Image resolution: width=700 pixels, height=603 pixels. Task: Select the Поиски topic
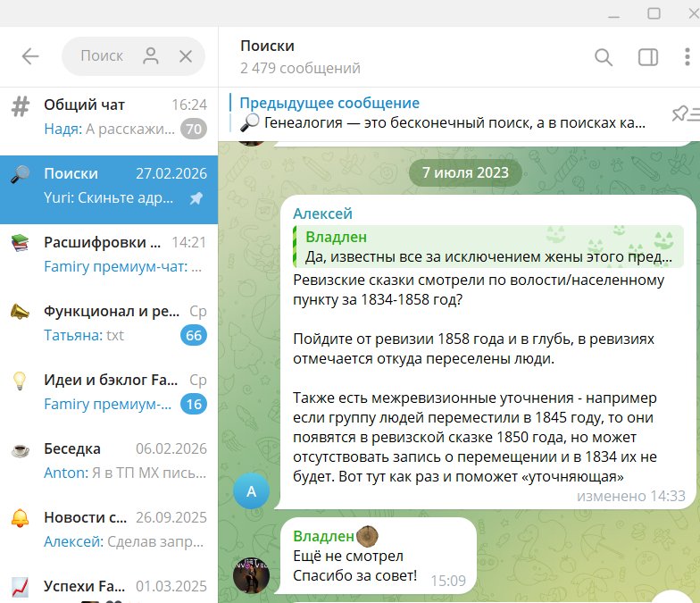coord(109,189)
